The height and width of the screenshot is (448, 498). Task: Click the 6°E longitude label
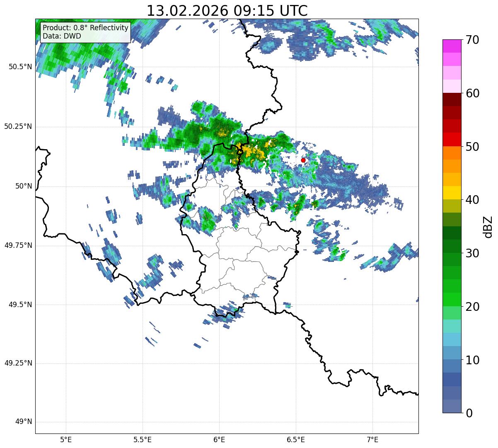[219, 440]
